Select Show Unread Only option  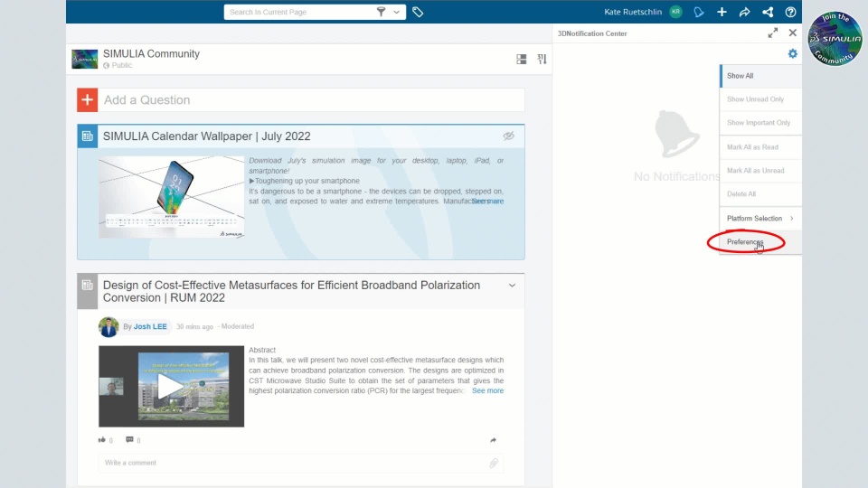760,99
